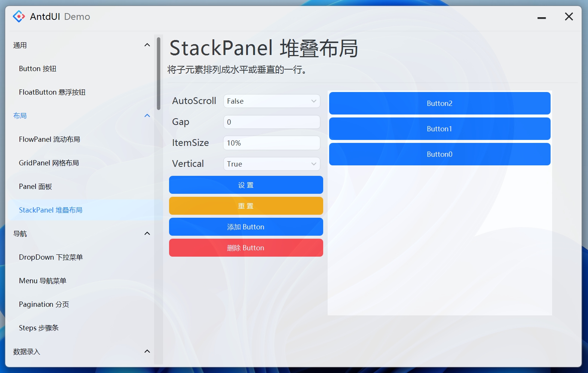Open Button 按钮 page in sidebar
Image resolution: width=588 pixels, height=373 pixels.
pyautogui.click(x=37, y=69)
